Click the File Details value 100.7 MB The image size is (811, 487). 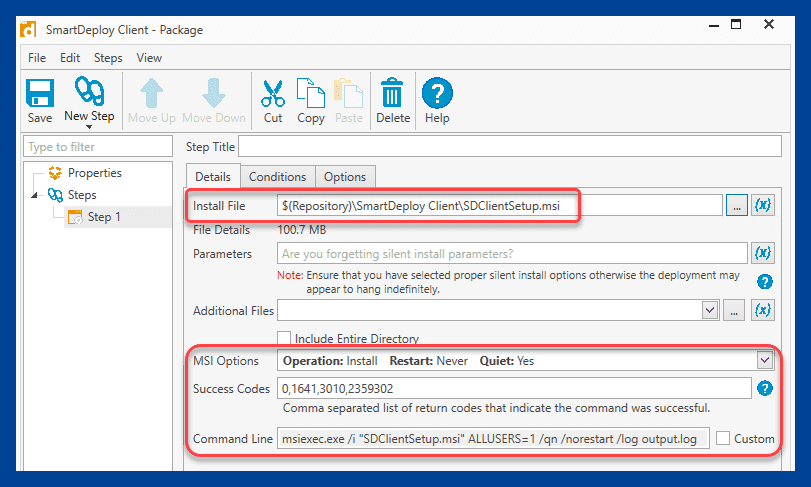(x=302, y=230)
